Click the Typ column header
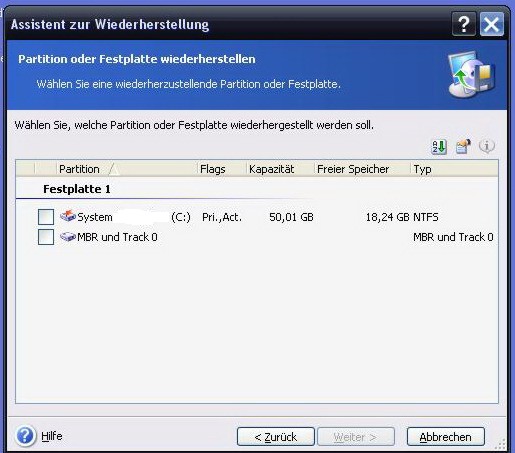 pyautogui.click(x=454, y=169)
